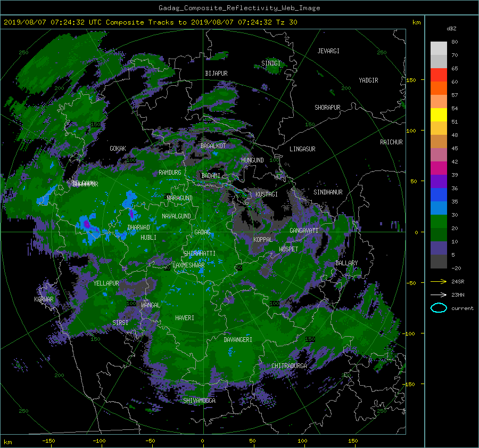Click the SINDGI city label

tap(271, 63)
